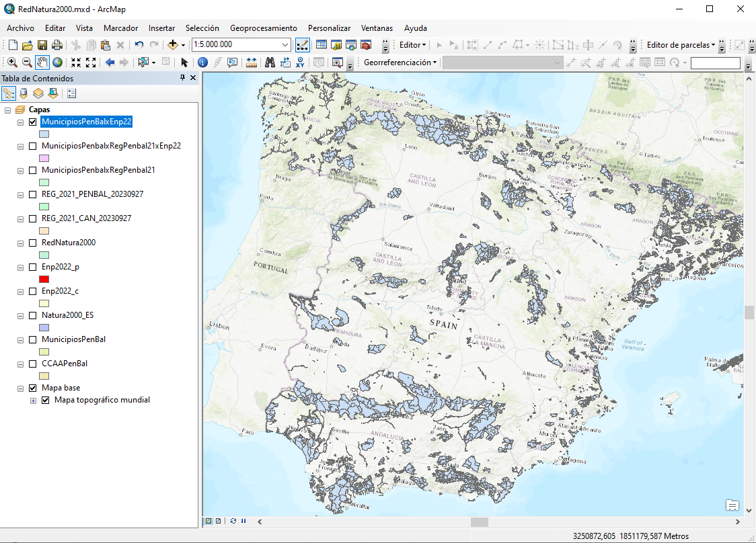Enable the RedNatura2000 layer checkbox
Viewport: 756px width, 543px height.
point(32,243)
